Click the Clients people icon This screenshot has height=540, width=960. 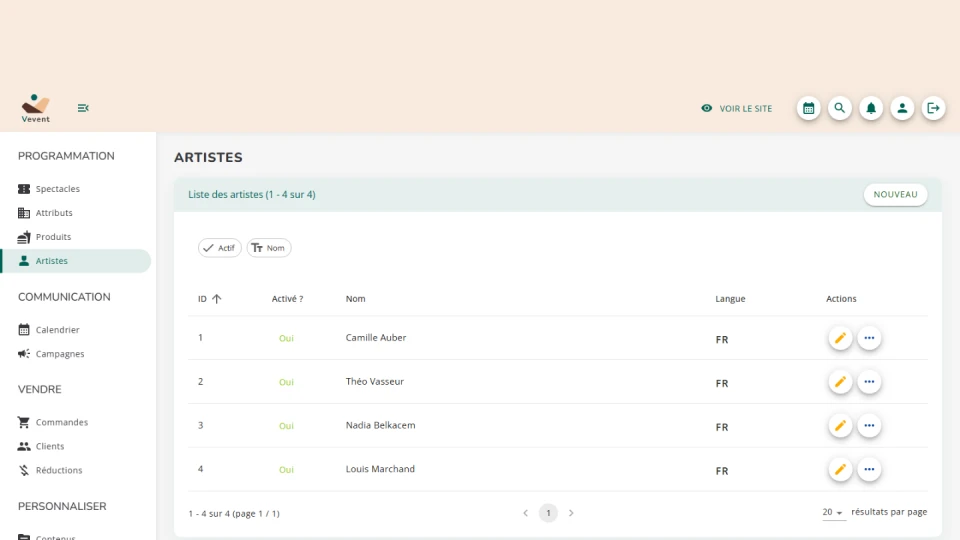pyautogui.click(x=24, y=446)
